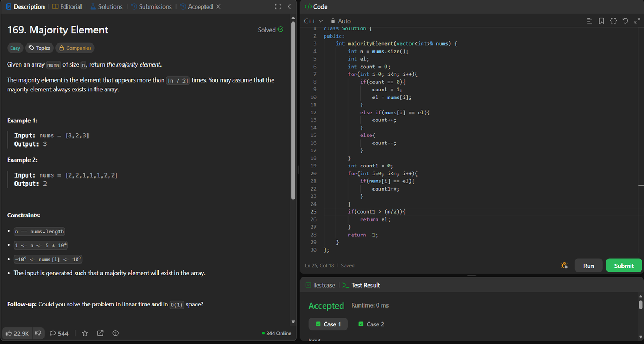Click the 'Example 2:' heading
644x344 pixels.
(x=22, y=160)
